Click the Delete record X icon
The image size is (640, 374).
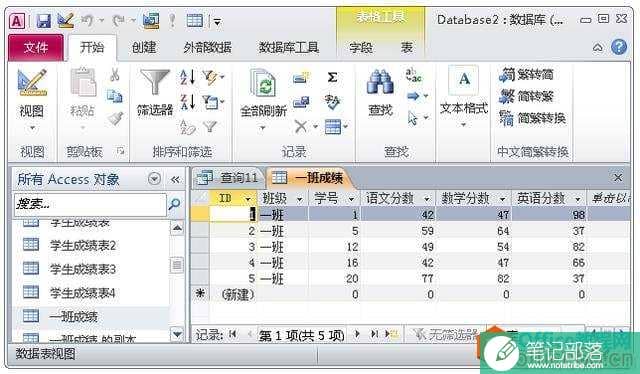click(x=301, y=127)
